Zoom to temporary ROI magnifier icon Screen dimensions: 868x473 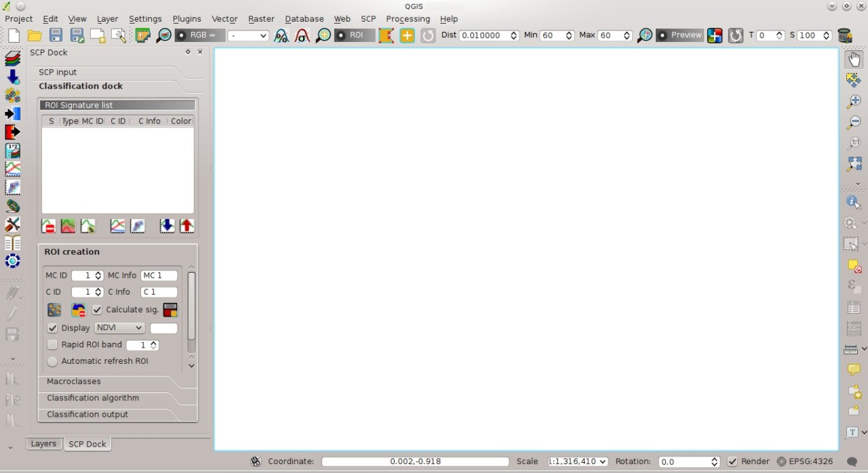323,35
